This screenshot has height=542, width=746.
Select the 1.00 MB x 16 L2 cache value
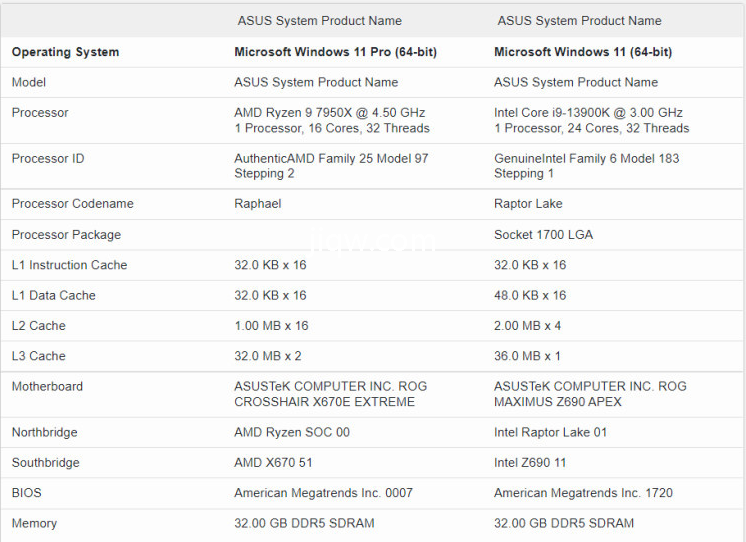coord(271,326)
